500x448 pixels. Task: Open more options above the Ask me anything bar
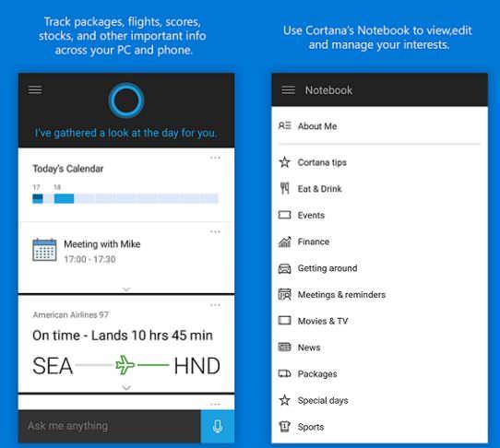pyautogui.click(x=215, y=405)
